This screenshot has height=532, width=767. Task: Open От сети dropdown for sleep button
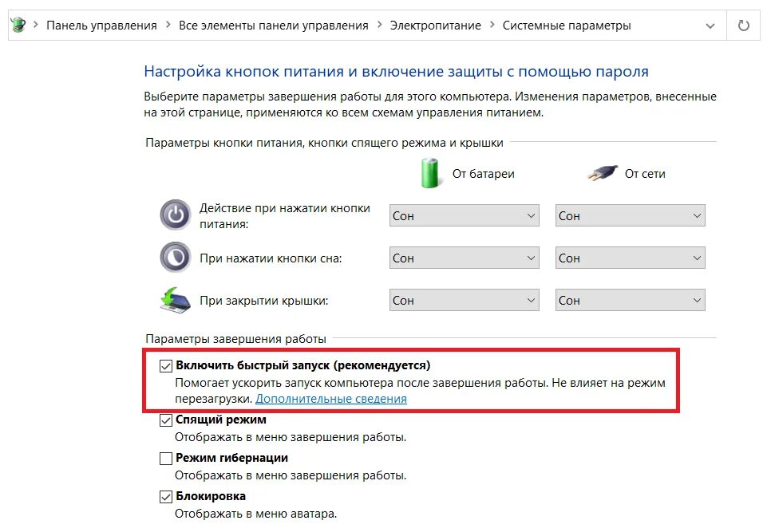coord(630,258)
